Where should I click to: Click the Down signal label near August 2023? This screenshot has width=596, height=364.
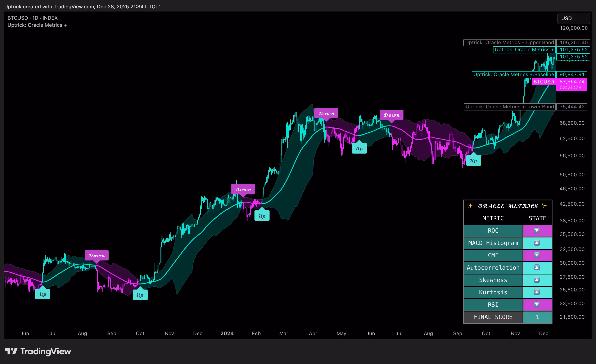click(96, 255)
